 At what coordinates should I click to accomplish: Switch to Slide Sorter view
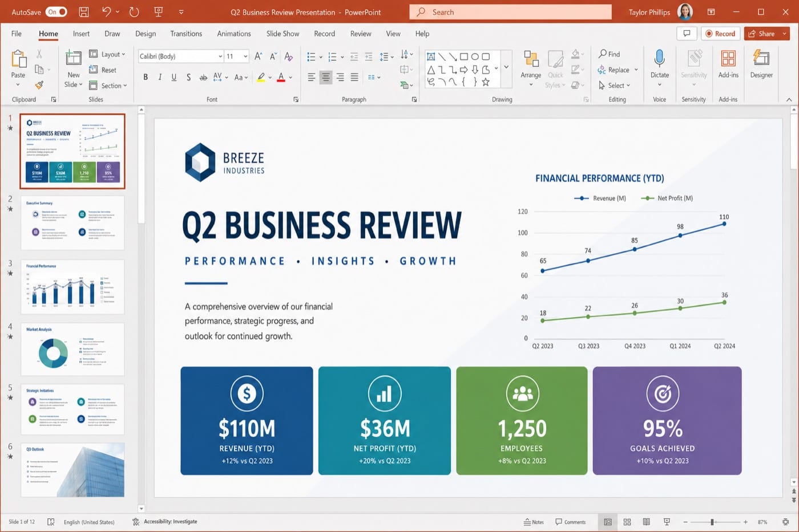coord(627,522)
